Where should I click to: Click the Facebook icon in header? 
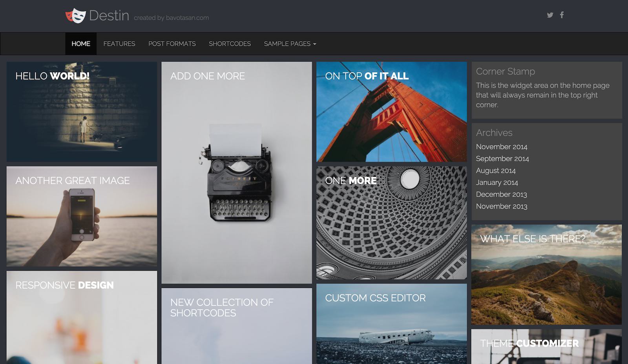pyautogui.click(x=562, y=15)
